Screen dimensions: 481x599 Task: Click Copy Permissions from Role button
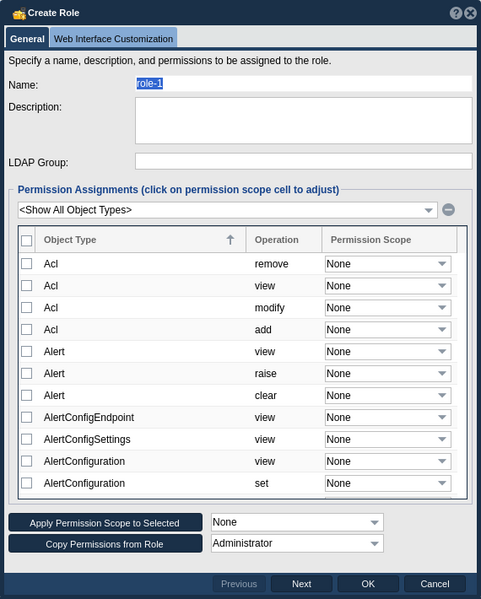pos(105,544)
